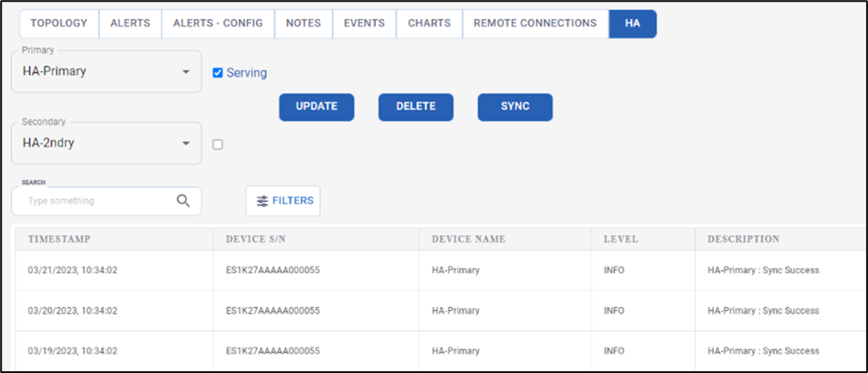868x373 pixels.
Task: Switch to the Topology tab
Action: point(59,23)
